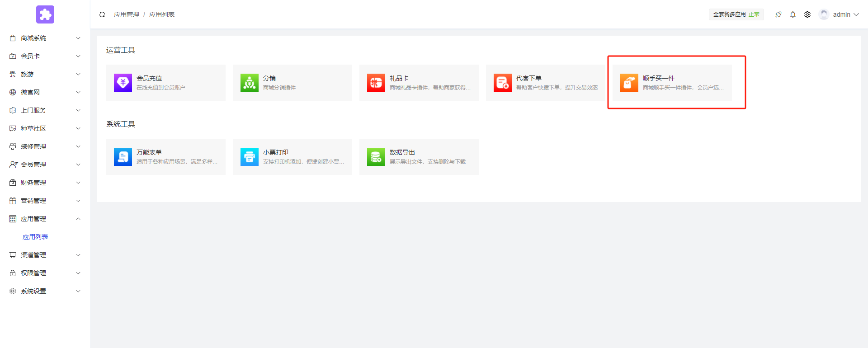The height and width of the screenshot is (348, 868).
Task: Open the 权限管理 menu label
Action: pyautogui.click(x=33, y=273)
